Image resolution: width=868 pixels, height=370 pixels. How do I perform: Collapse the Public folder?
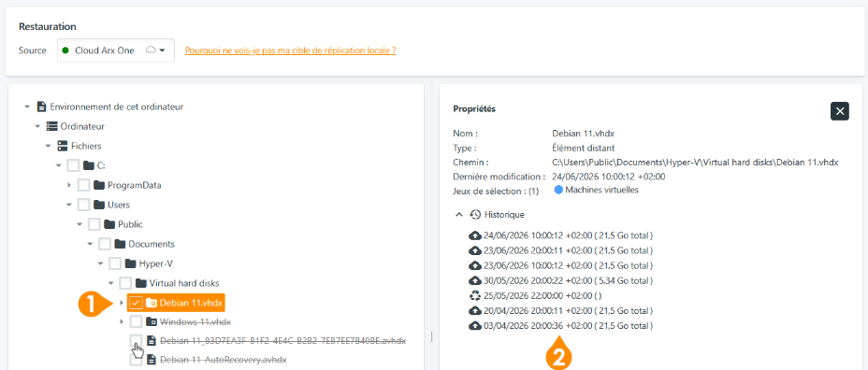[x=80, y=224]
